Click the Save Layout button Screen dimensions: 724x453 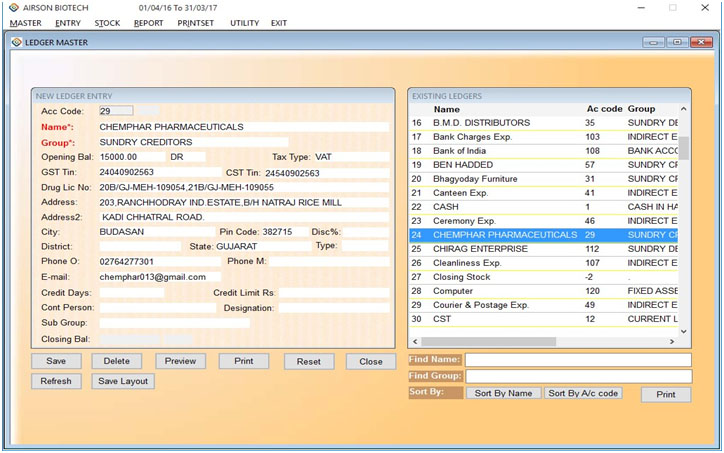pos(123,381)
